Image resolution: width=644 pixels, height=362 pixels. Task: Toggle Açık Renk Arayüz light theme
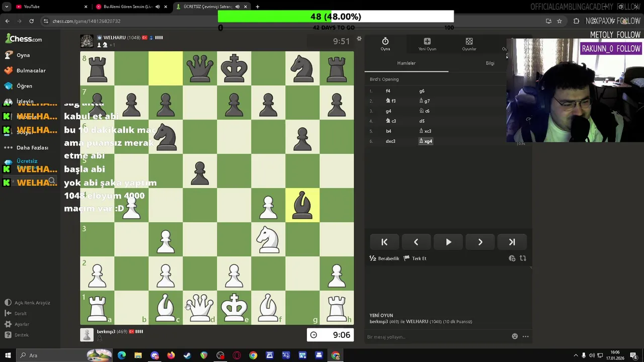[x=28, y=303]
